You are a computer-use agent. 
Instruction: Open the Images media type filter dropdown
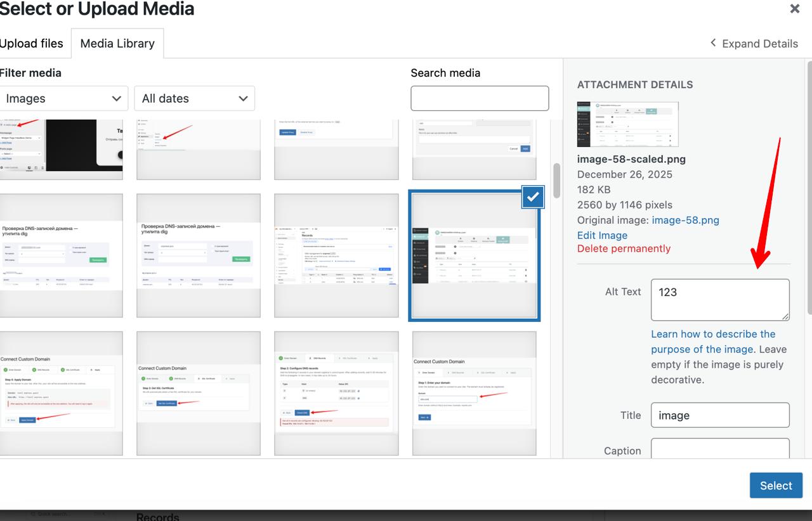click(63, 98)
